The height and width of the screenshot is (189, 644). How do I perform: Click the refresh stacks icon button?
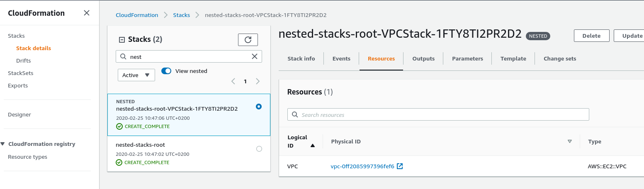point(248,40)
